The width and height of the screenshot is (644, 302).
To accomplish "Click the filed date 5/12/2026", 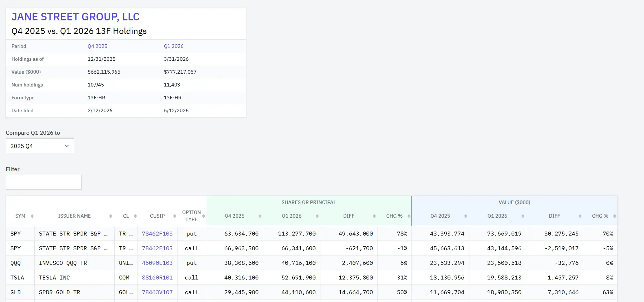I will pos(176,110).
